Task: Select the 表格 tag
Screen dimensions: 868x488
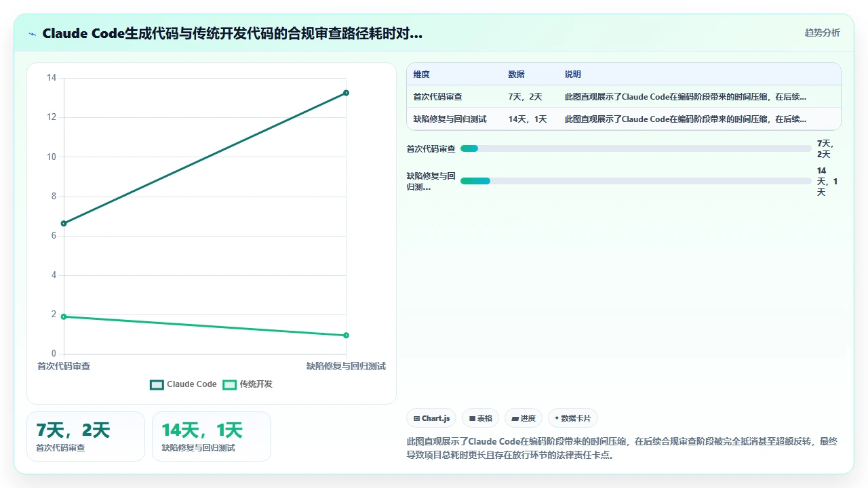Action: [x=481, y=418]
